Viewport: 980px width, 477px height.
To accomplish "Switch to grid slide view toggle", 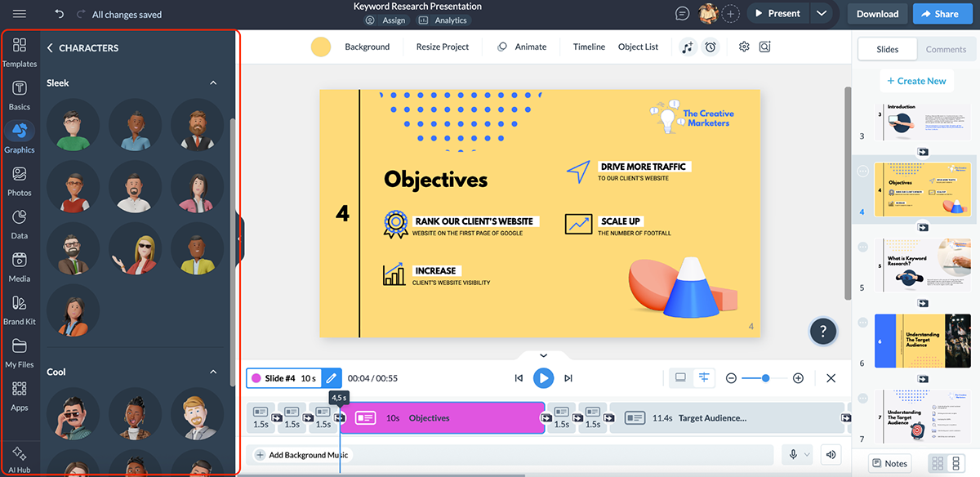I will click(937, 463).
